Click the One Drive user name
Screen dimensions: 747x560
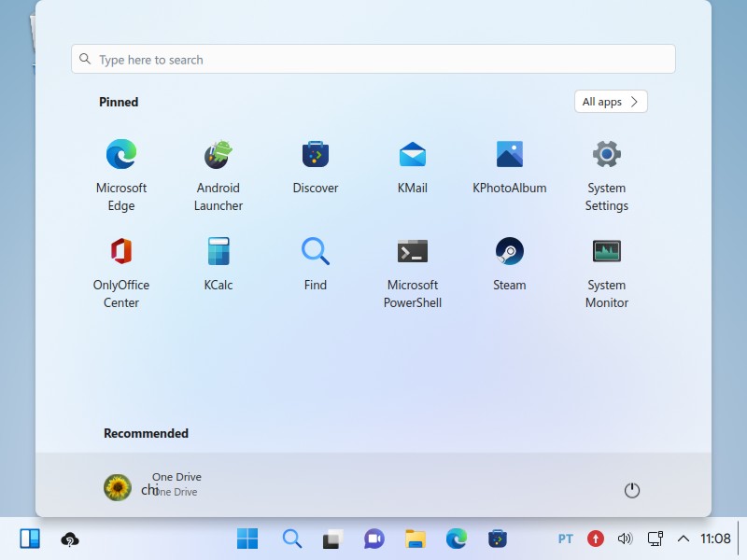pyautogui.click(x=176, y=477)
